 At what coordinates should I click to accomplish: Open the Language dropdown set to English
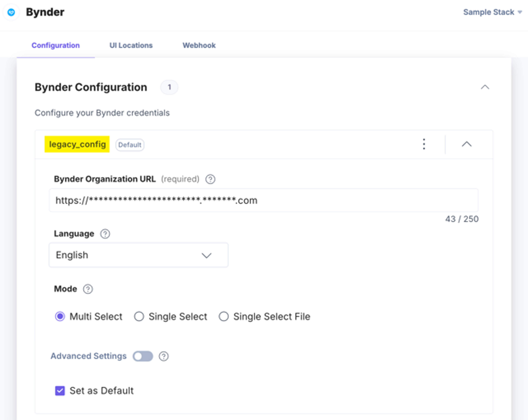(139, 255)
